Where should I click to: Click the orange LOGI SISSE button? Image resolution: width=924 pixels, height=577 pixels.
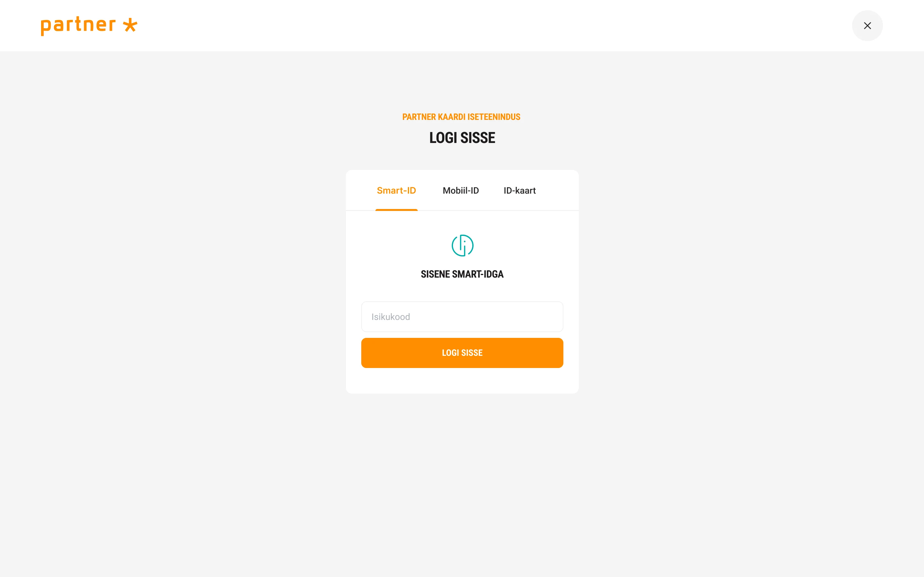(462, 353)
